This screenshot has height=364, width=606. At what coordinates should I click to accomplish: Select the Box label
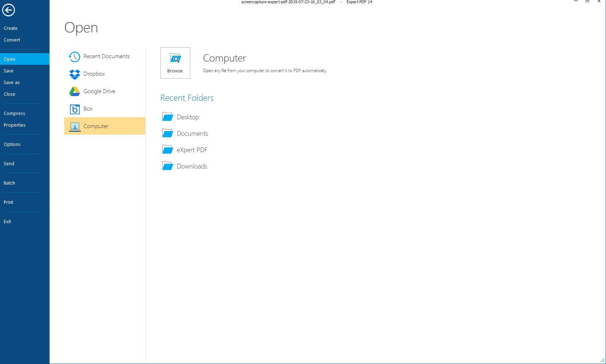point(88,109)
